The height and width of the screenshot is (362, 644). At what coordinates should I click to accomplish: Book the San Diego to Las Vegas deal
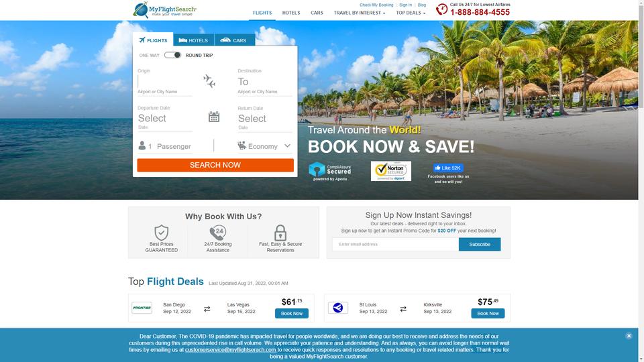pos(292,314)
